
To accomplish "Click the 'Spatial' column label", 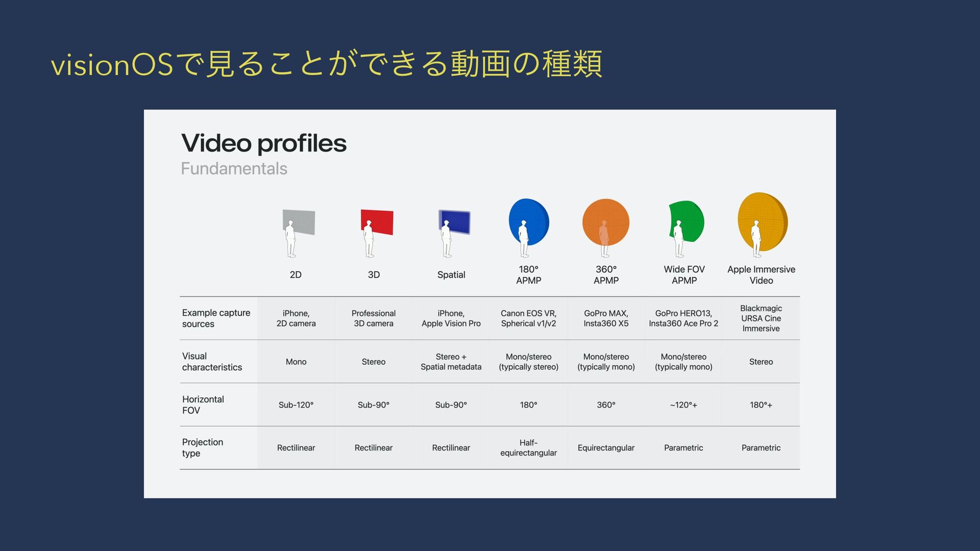I will (x=451, y=274).
